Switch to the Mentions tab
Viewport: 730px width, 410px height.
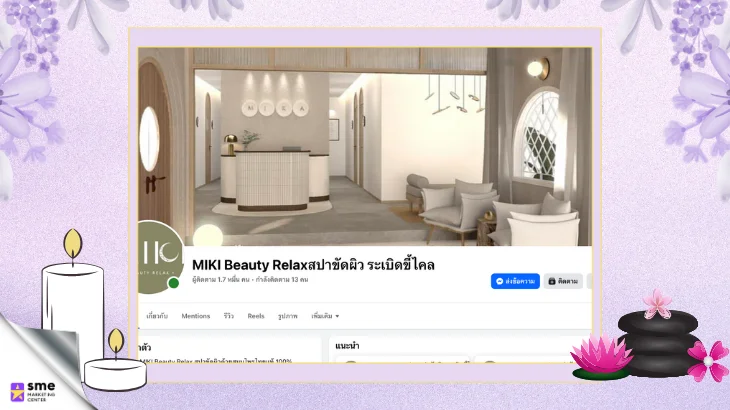[x=196, y=316]
